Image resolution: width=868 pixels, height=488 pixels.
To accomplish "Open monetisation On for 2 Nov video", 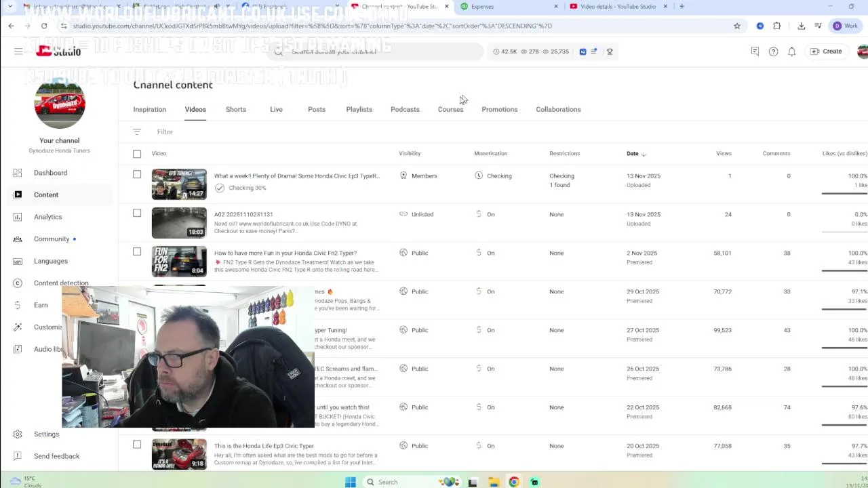I will [485, 253].
